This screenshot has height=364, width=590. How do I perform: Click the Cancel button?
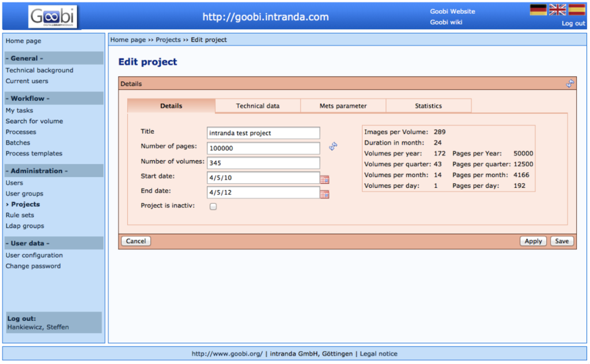(x=136, y=241)
